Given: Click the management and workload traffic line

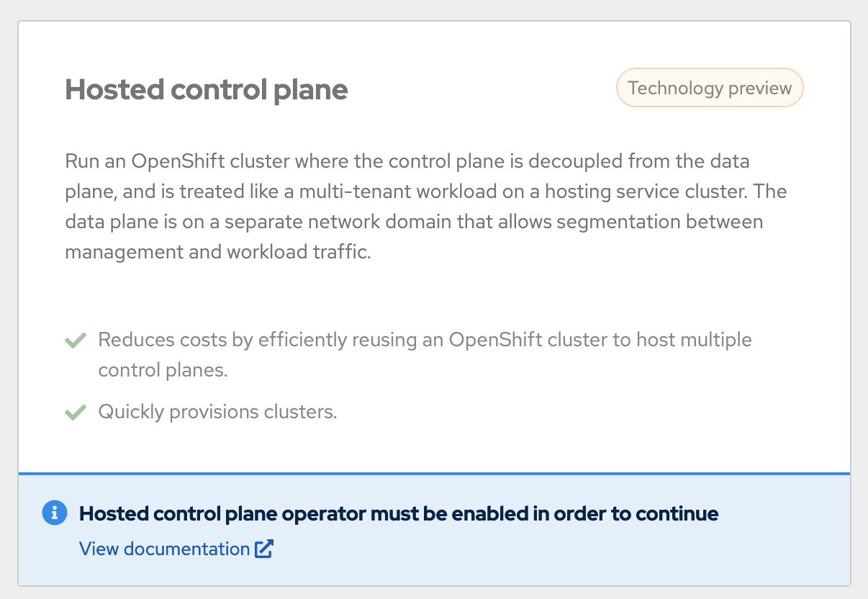Looking at the screenshot, I should (x=217, y=253).
